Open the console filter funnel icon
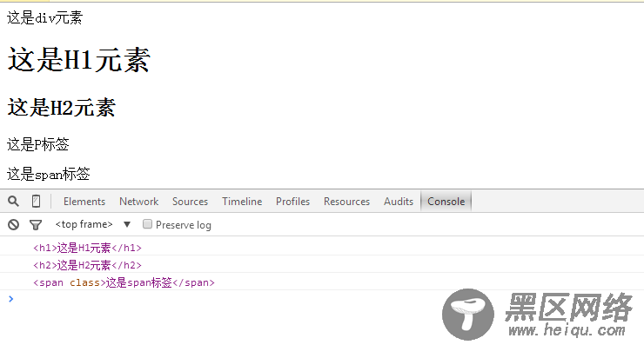Screen dimensions: 644x345 pos(36,224)
